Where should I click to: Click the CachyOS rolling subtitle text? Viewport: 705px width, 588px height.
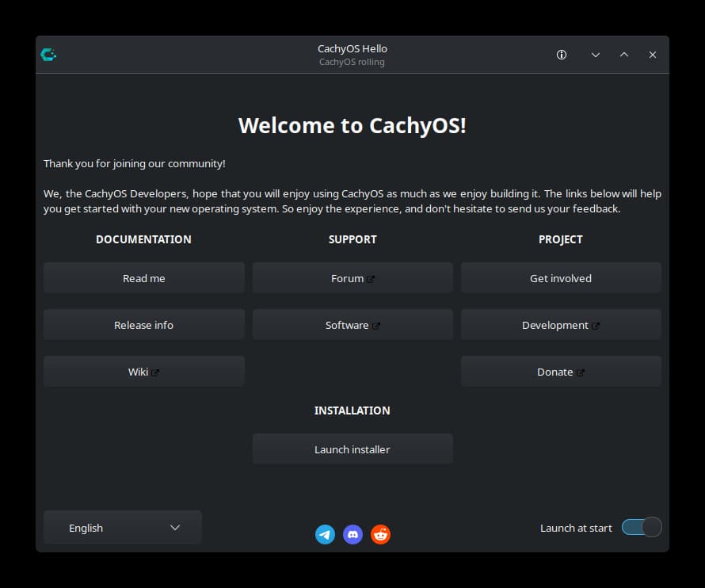click(x=352, y=62)
